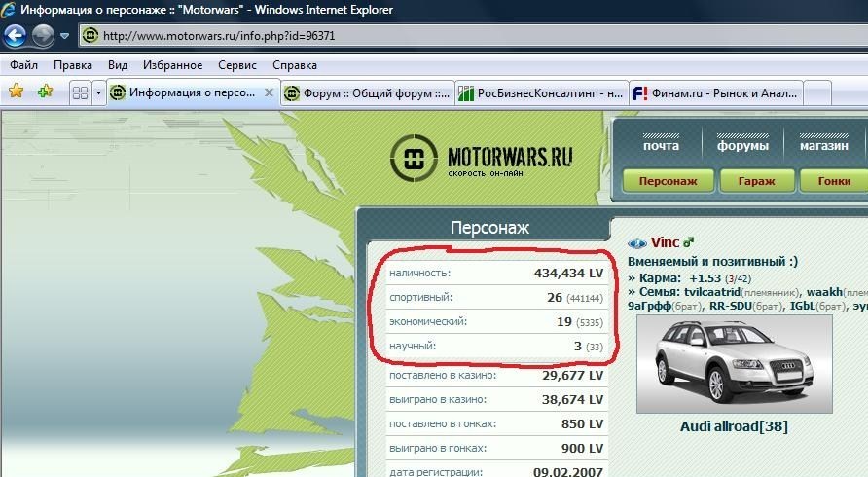
Task: Click the Vinc player name
Action: coord(665,242)
